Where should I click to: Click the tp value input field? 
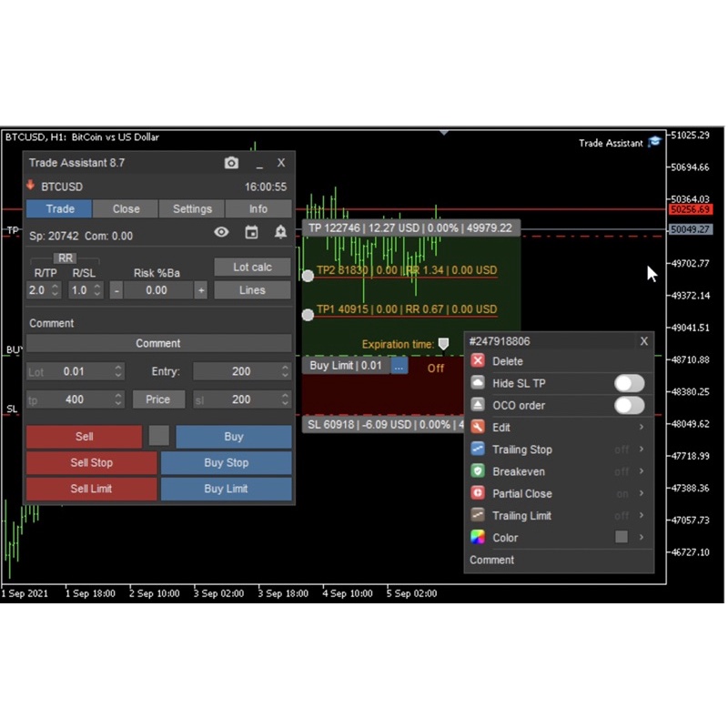point(75,399)
